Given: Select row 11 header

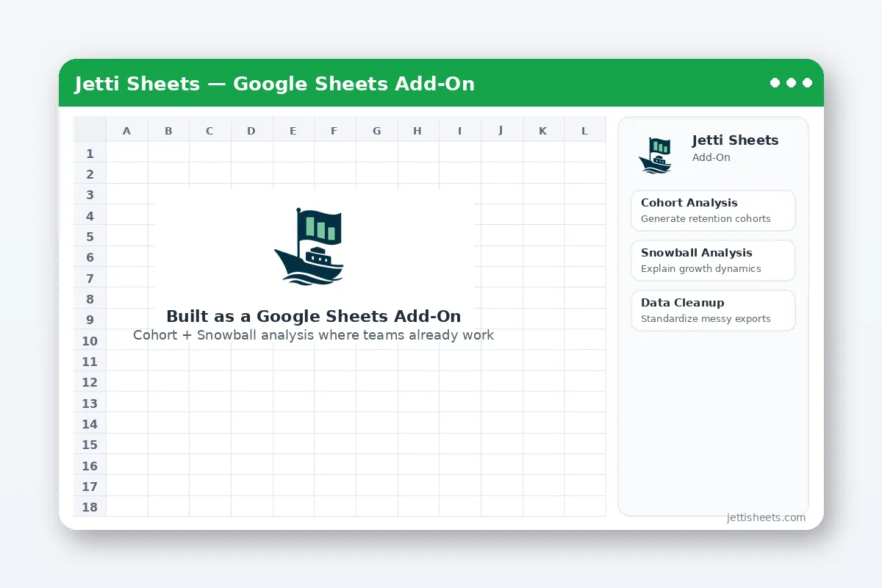Looking at the screenshot, I should 90,362.
